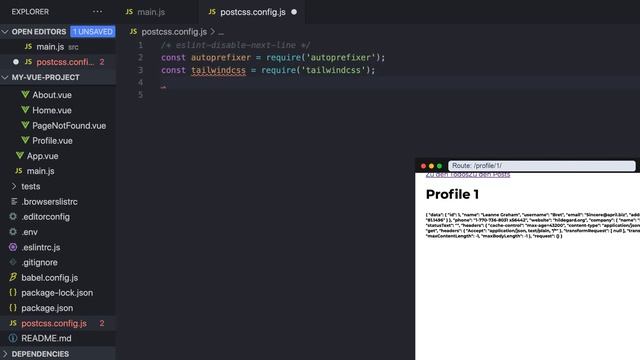Image resolution: width=640 pixels, height=360 pixels.
Task: Click the Vue icon of About.vue
Action: tap(25, 94)
